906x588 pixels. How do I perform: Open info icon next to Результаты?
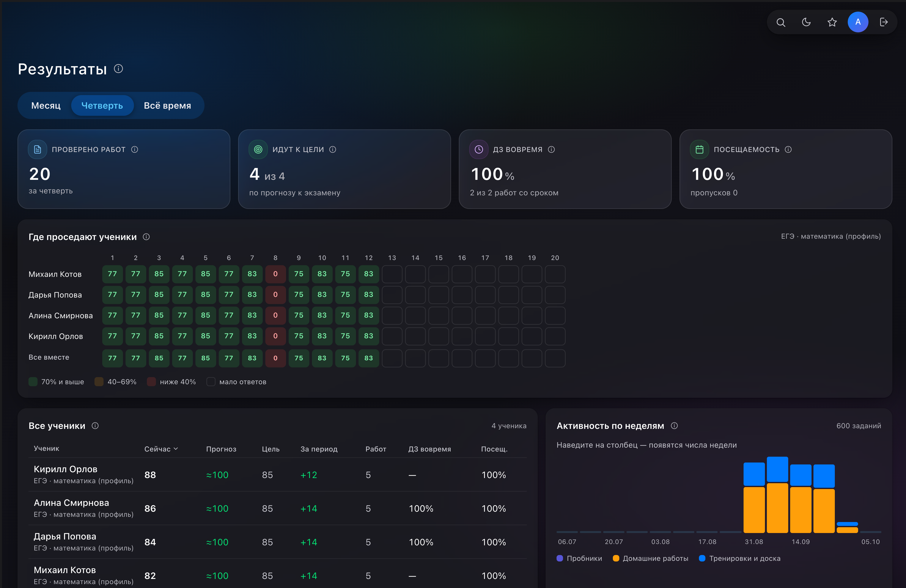tap(118, 69)
